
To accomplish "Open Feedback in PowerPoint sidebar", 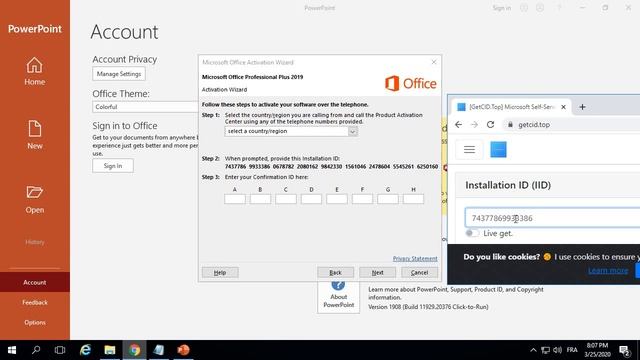I will 35,302.
